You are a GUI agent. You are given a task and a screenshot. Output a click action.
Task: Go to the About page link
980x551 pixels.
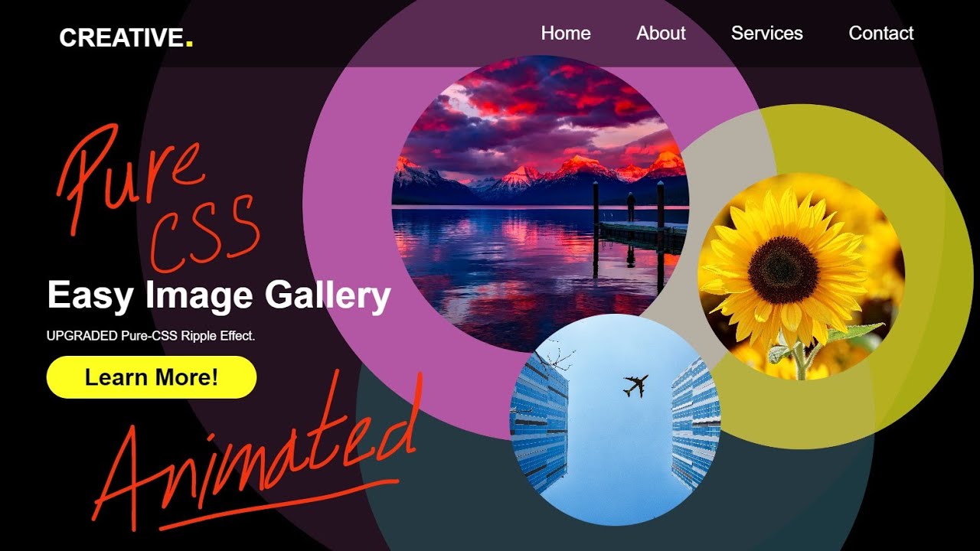click(661, 33)
